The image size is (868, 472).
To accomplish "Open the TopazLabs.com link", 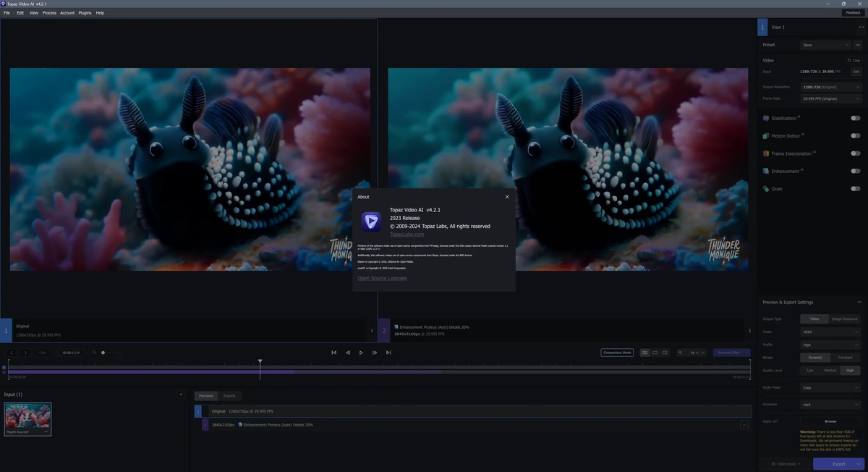I will tap(407, 235).
